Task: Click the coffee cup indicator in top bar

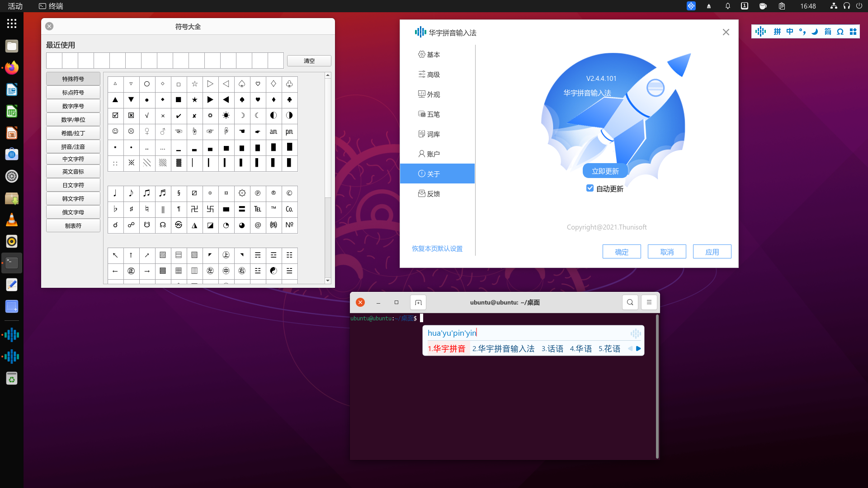Action: click(763, 6)
